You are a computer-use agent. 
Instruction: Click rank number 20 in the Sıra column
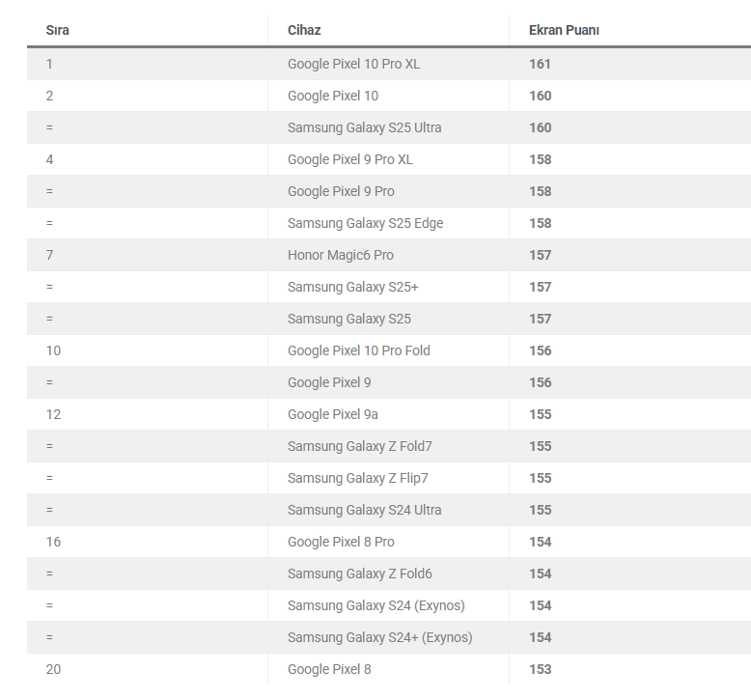(53, 669)
